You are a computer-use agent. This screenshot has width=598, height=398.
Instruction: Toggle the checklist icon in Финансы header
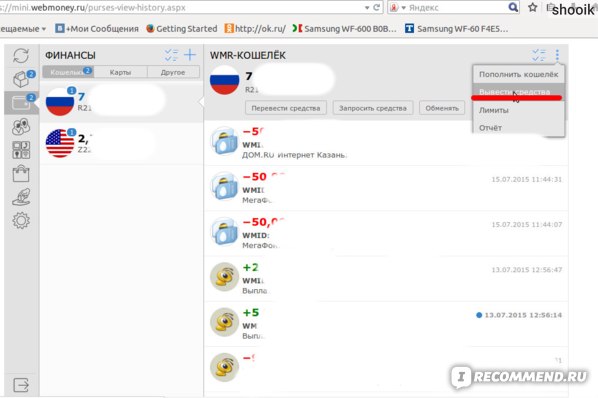(171, 55)
